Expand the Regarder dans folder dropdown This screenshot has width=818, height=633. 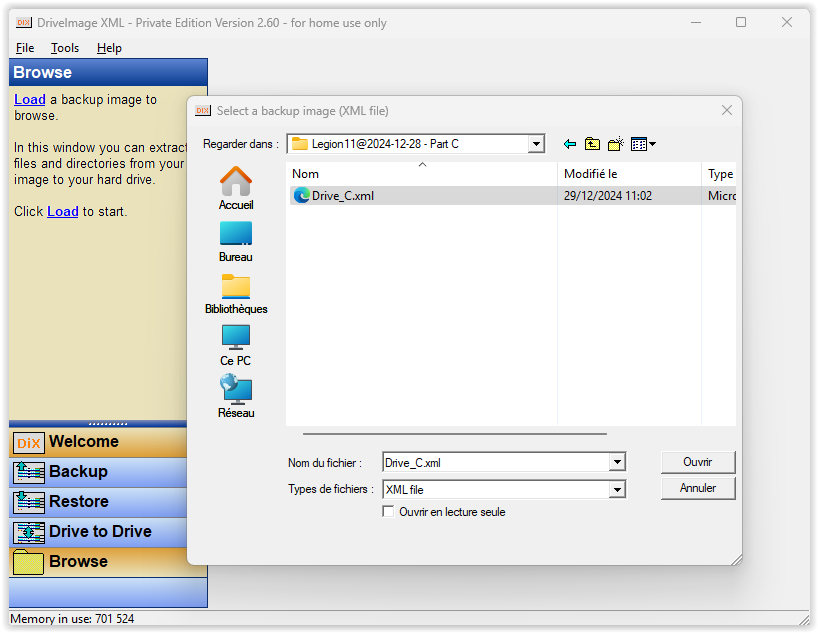536,144
